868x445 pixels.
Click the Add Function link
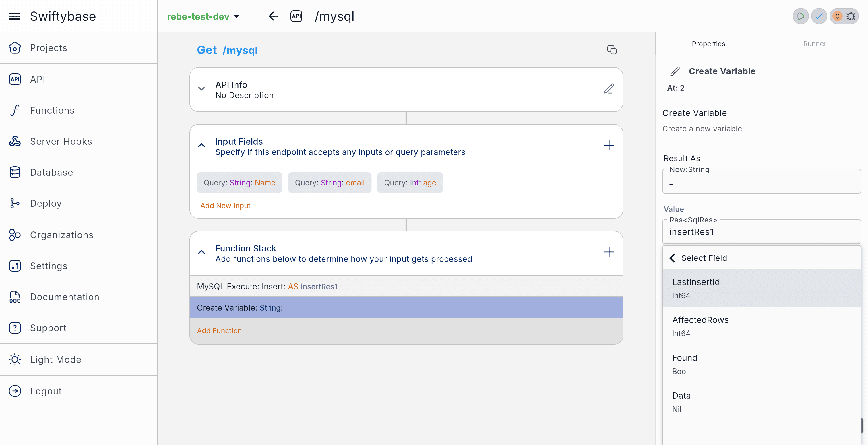point(219,331)
